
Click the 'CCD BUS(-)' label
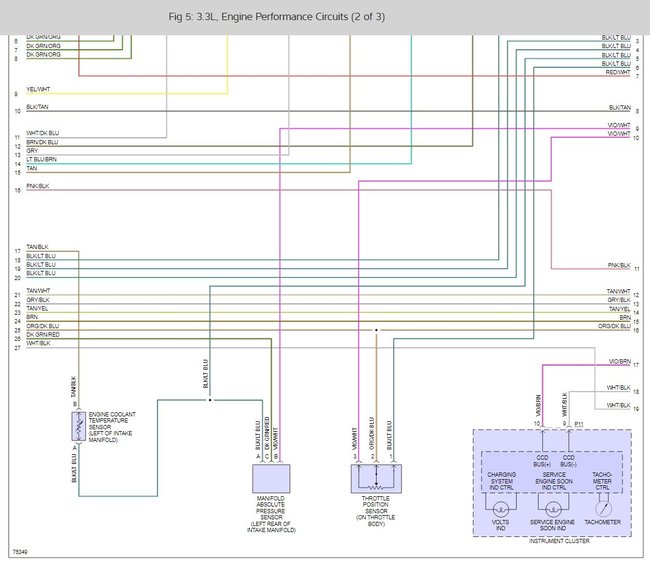pos(568,461)
